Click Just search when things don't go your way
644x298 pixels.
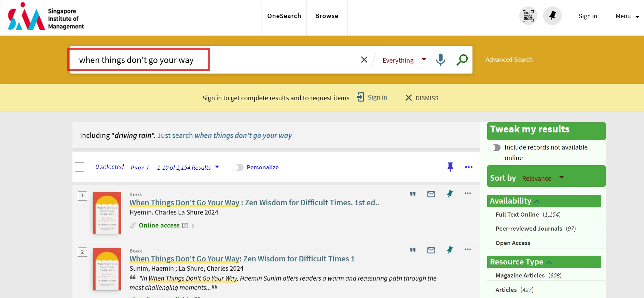click(x=224, y=135)
